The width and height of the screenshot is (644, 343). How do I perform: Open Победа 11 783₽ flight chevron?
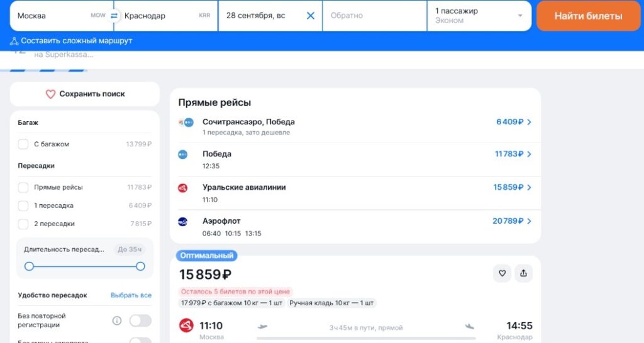point(529,155)
